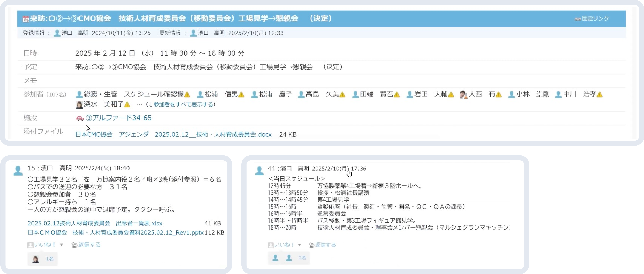The width and height of the screenshot is (644, 274).
Task: Click warning icon beside スケジュール確認欄
Action: (187, 95)
